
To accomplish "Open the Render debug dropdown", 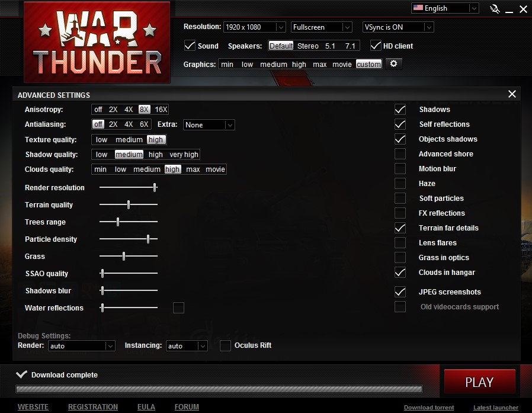I will [81, 346].
